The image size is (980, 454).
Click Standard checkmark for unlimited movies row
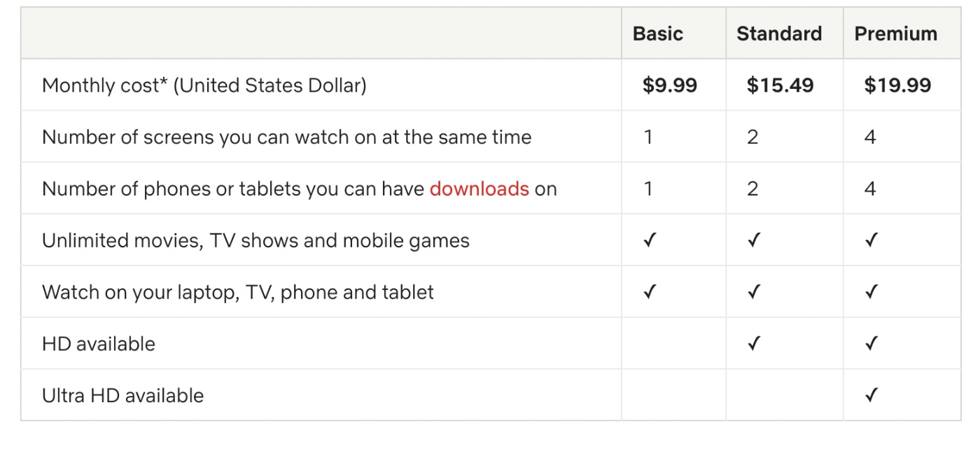[753, 241]
